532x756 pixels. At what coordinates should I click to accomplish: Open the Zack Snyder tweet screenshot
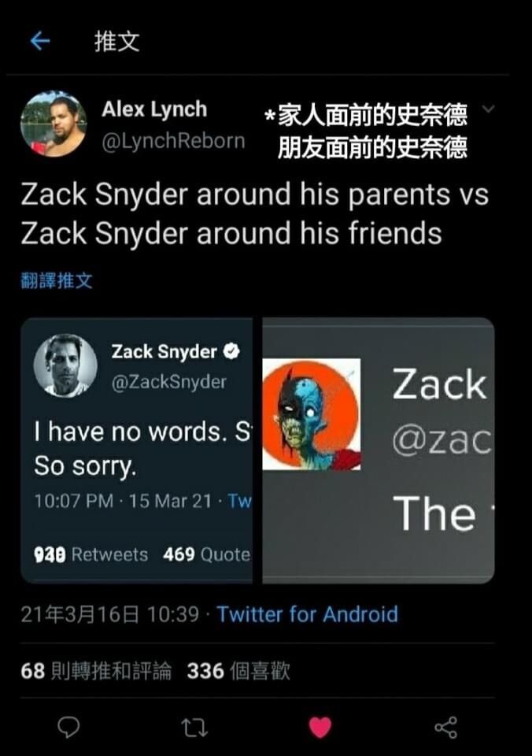pyautogui.click(x=137, y=450)
